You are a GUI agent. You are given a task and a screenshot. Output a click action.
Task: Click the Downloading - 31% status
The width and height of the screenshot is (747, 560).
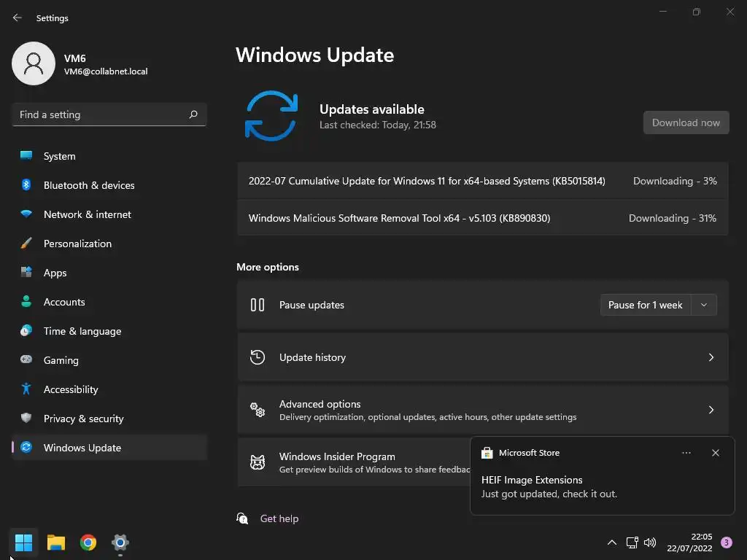pos(672,218)
